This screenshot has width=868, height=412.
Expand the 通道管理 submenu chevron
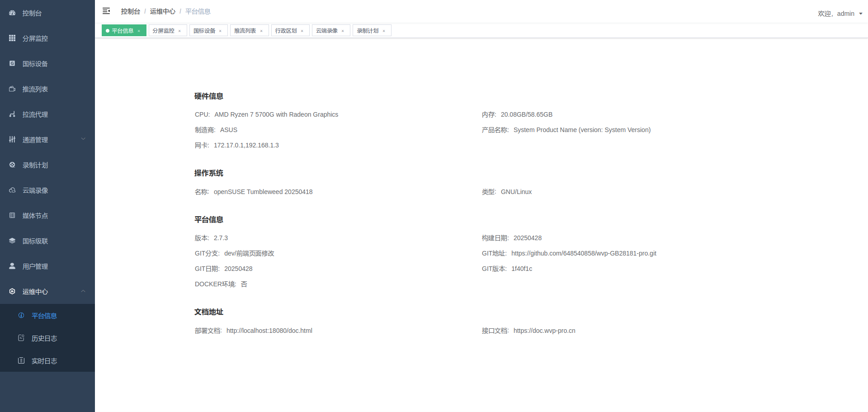click(83, 139)
